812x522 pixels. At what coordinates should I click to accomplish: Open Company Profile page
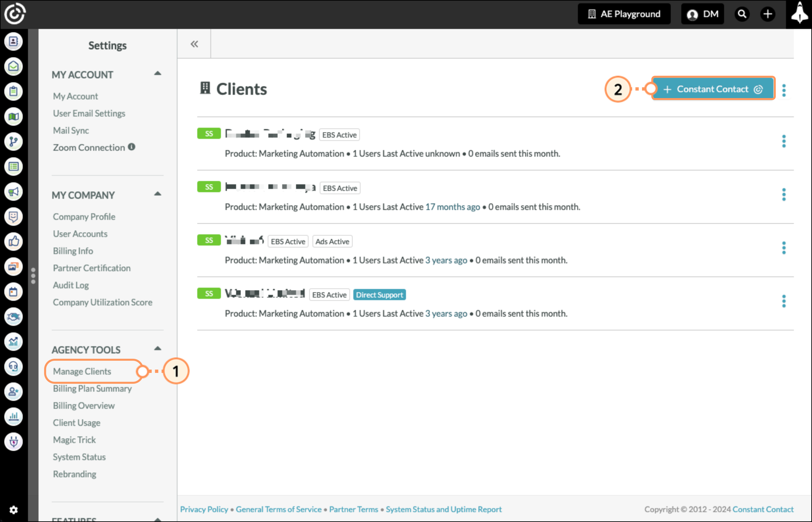point(84,217)
